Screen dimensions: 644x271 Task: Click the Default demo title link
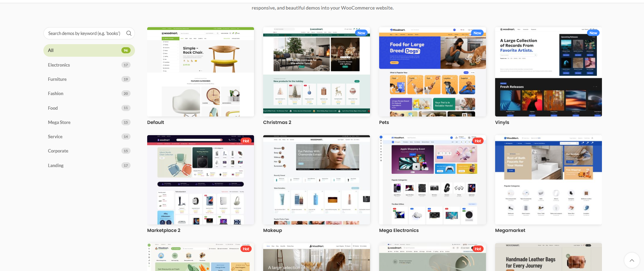click(156, 122)
